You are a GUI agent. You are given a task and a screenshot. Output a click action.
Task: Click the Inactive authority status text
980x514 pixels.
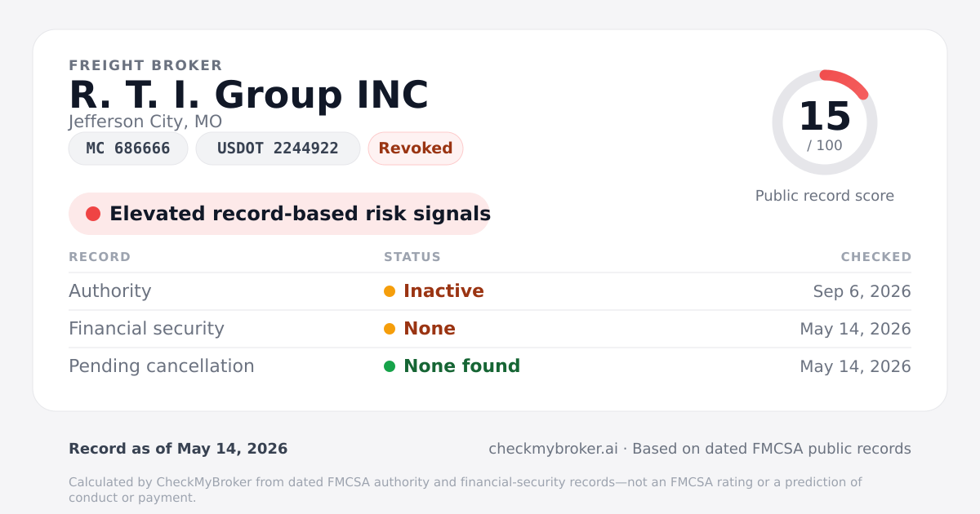click(443, 291)
